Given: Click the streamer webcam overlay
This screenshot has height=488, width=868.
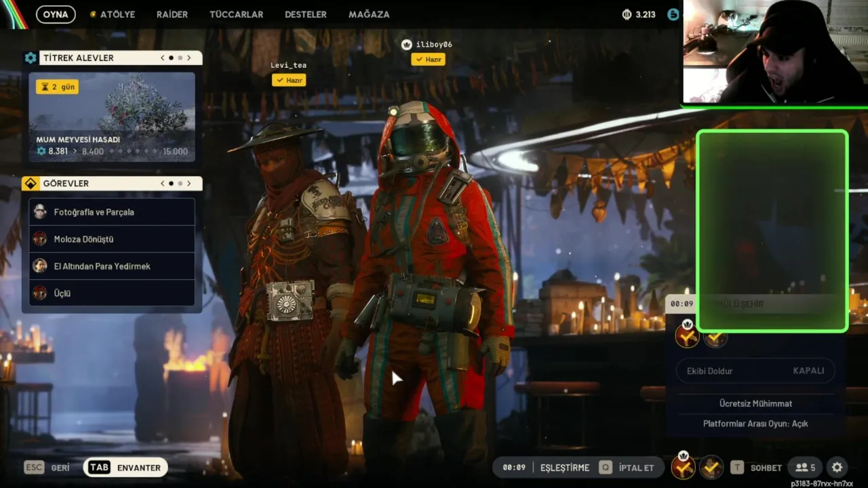Looking at the screenshot, I should 774,53.
